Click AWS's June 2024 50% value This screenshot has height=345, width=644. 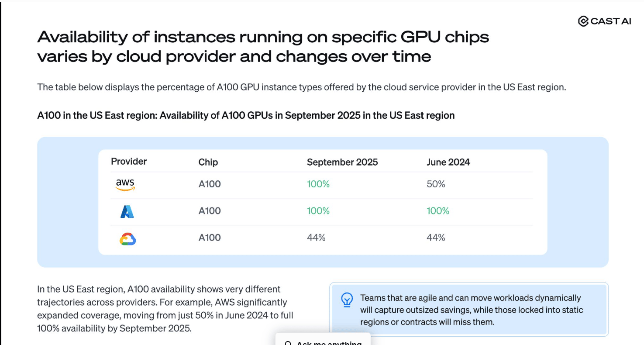[436, 184]
